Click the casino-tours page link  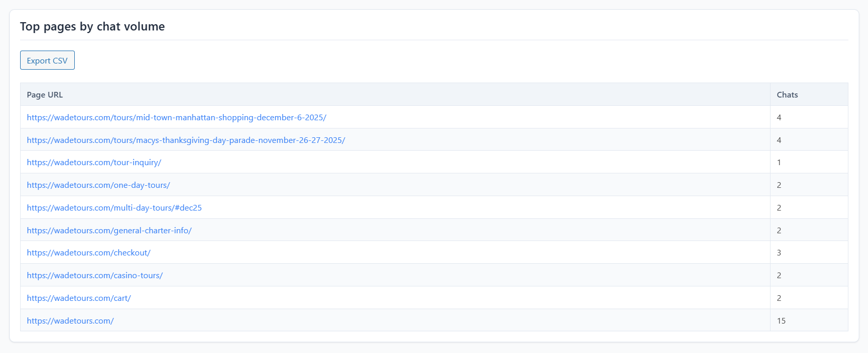(x=94, y=276)
